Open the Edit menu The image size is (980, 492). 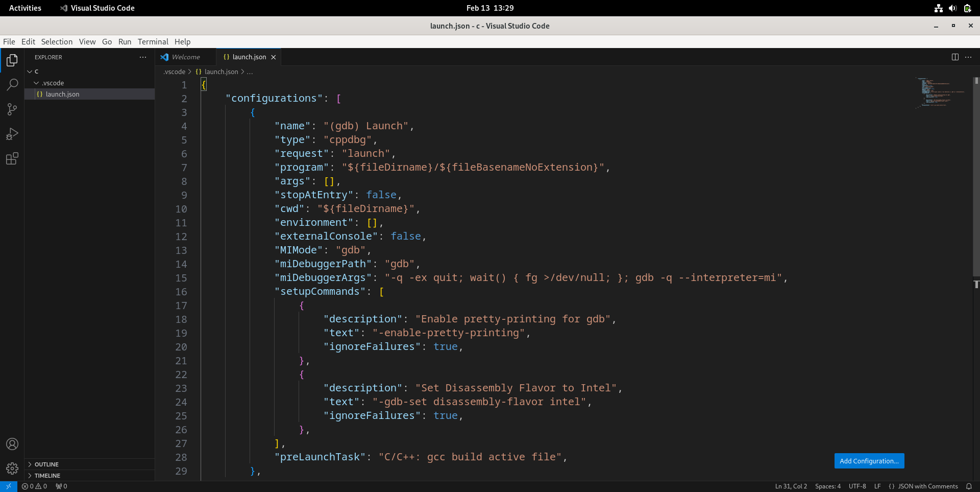click(28, 42)
